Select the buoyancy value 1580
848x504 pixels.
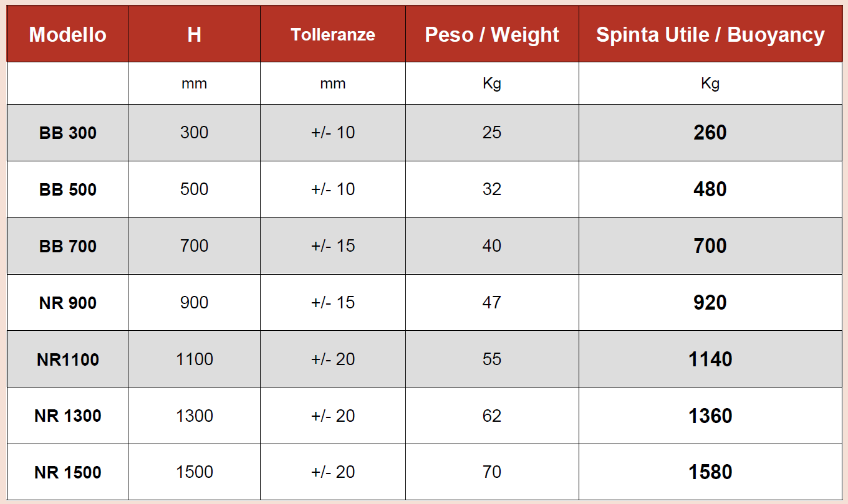710,472
